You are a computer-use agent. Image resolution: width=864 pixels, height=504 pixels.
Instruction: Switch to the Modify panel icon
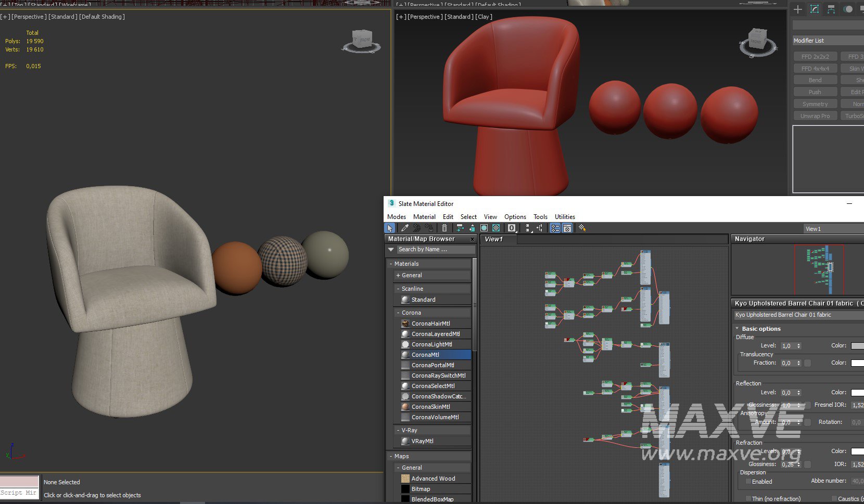pyautogui.click(x=815, y=9)
